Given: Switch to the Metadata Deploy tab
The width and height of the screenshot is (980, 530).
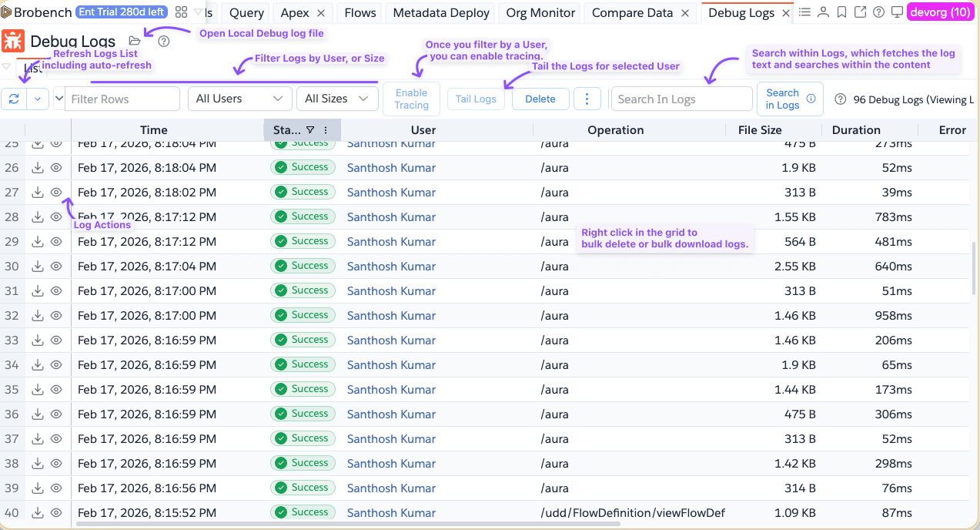Looking at the screenshot, I should coord(440,13).
